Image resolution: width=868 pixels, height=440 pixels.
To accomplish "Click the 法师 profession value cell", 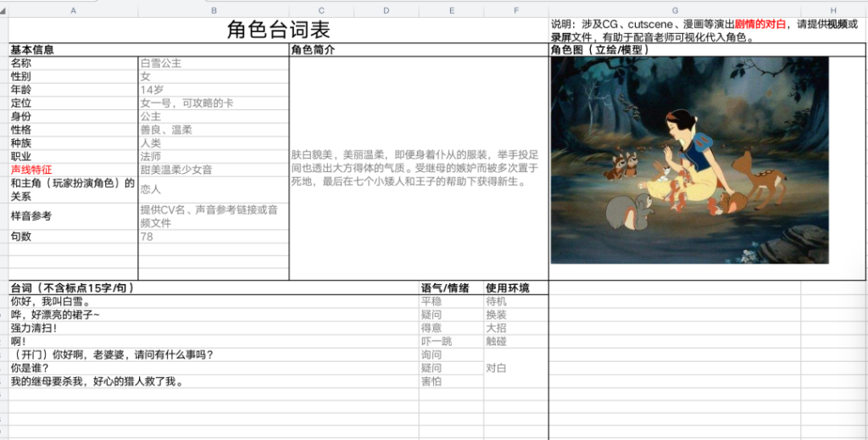I will coord(214,156).
